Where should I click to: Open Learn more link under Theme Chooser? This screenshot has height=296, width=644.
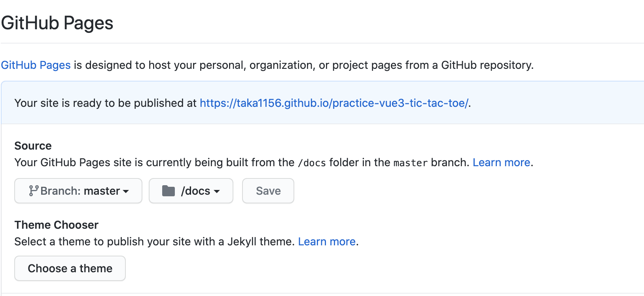coord(327,241)
